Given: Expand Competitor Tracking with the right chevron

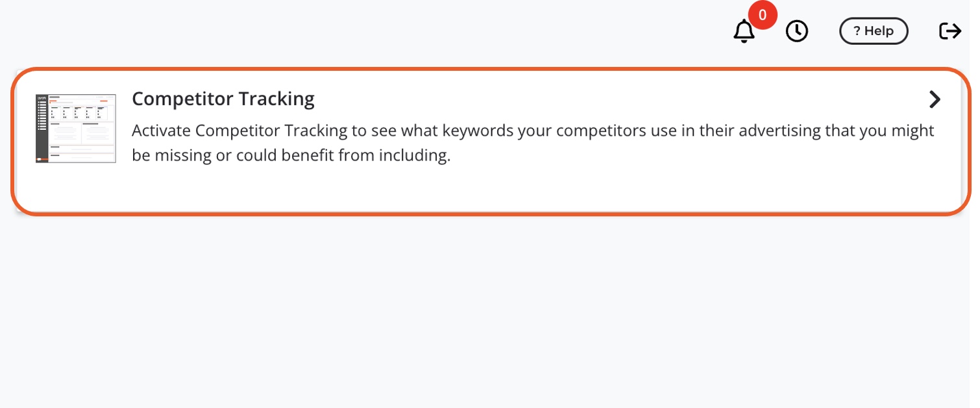Looking at the screenshot, I should click(x=935, y=99).
